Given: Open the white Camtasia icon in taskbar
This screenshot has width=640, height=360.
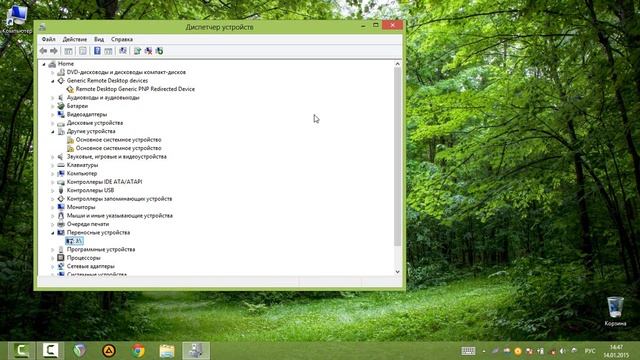Looking at the screenshot, I should (x=51, y=350).
